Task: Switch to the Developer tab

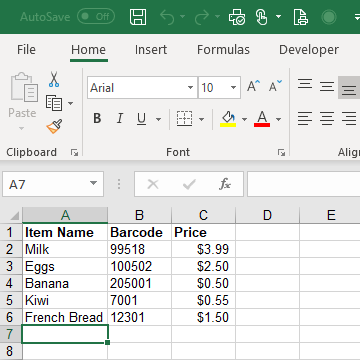Action: tap(309, 50)
